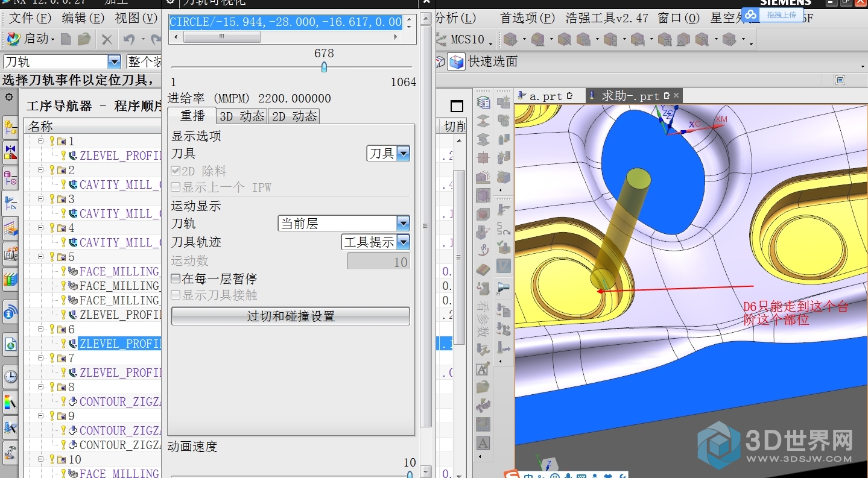Open the 文件(F) menu
The image size is (868, 478).
30,18
